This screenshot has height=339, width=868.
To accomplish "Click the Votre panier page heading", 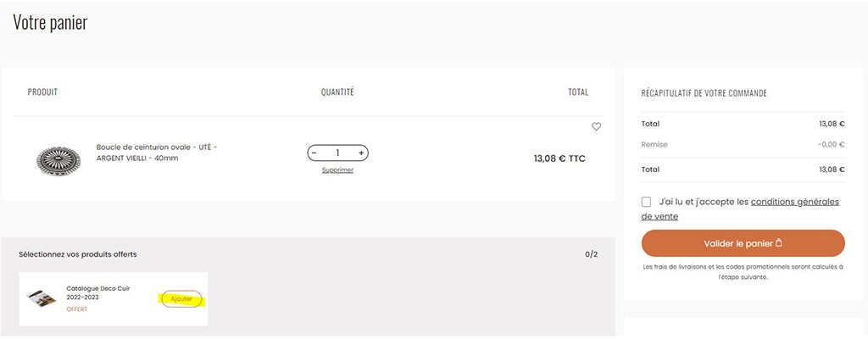I will click(x=50, y=23).
